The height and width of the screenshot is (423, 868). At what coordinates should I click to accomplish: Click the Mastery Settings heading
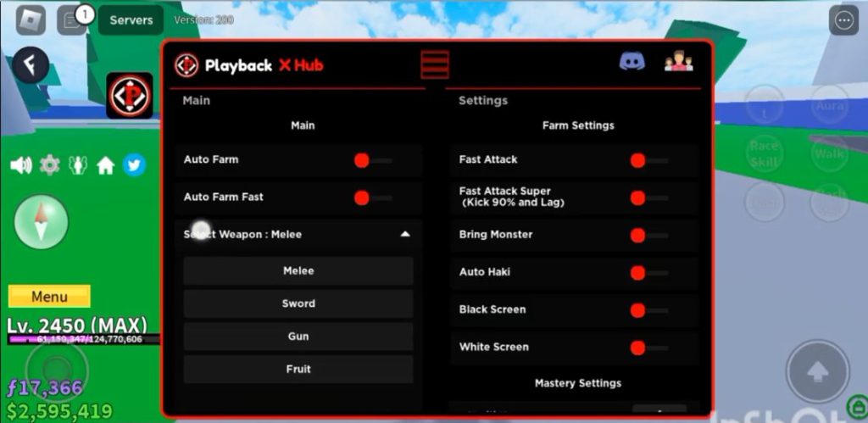[x=578, y=383]
